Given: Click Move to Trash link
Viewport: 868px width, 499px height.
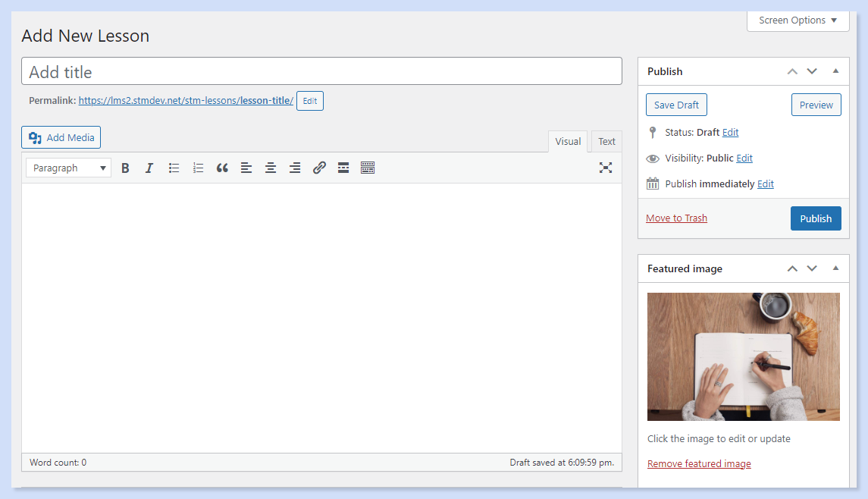Looking at the screenshot, I should (x=676, y=218).
